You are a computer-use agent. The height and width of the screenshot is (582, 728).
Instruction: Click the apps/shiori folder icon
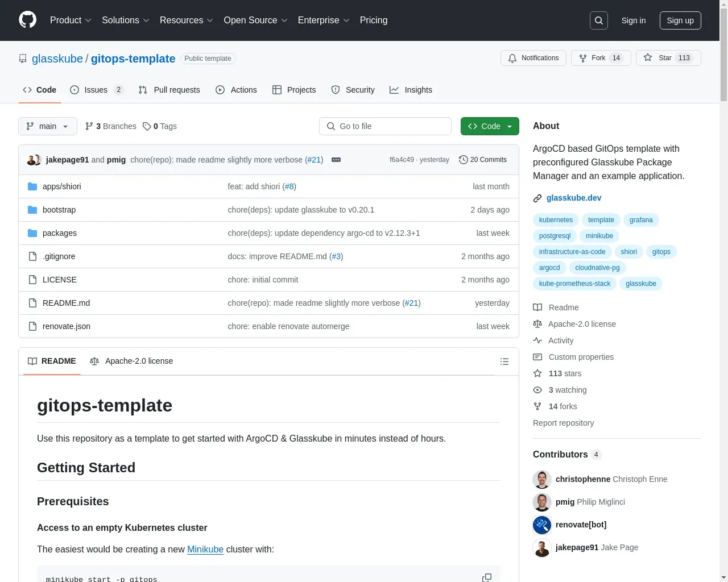pyautogui.click(x=32, y=186)
